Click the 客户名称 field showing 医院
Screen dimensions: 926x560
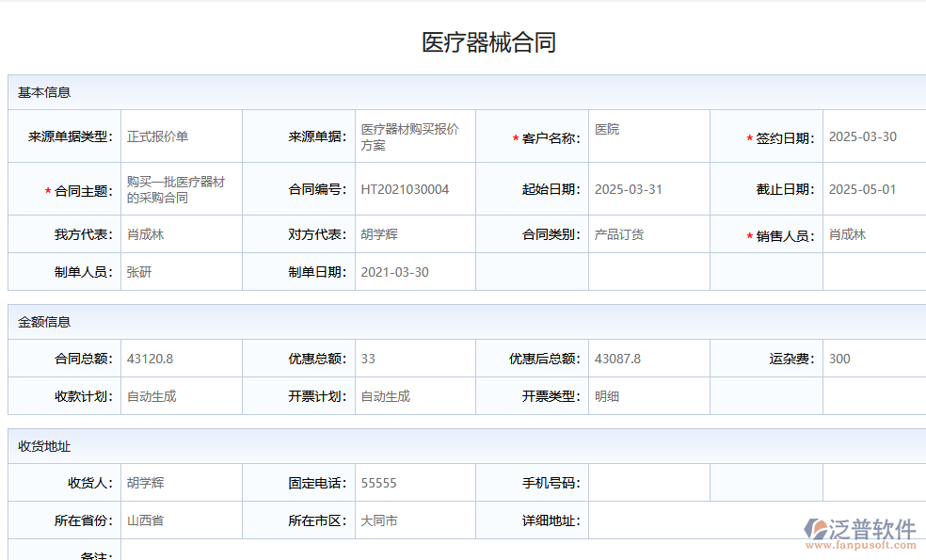click(649, 136)
